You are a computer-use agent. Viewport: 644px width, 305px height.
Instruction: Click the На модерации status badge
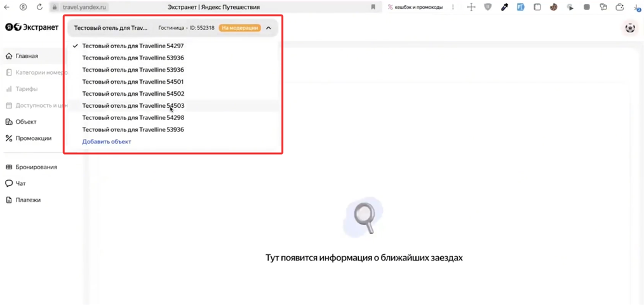(240, 28)
